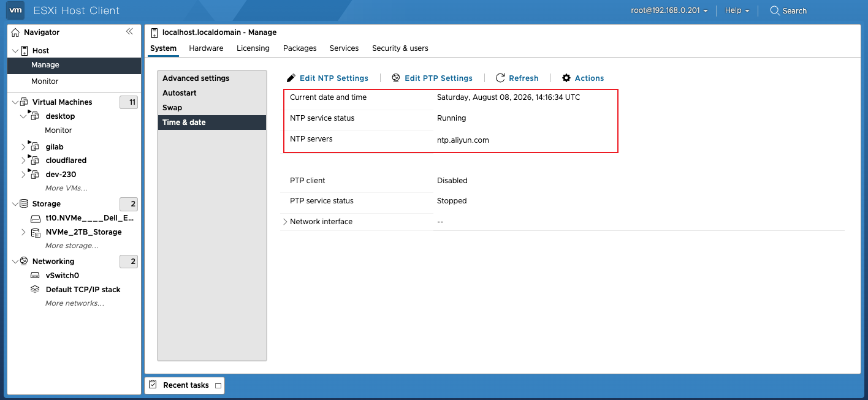Collapse the Networking tree node

pos(15,261)
